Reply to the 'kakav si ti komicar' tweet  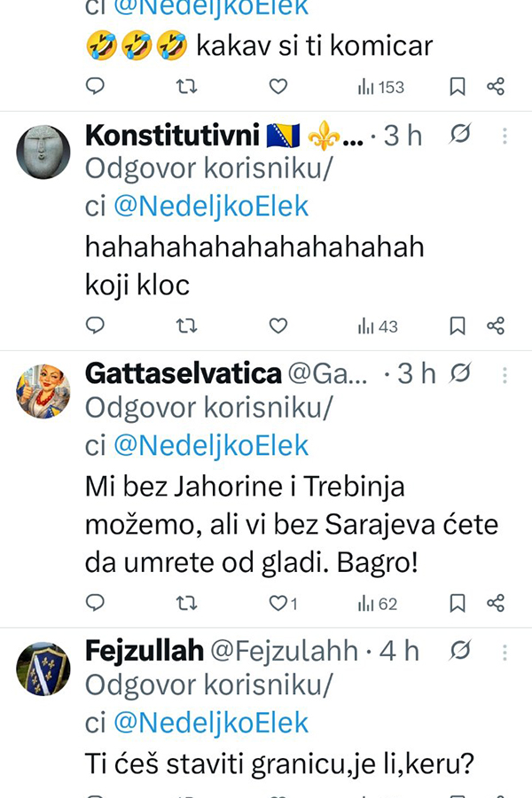[x=95, y=86]
